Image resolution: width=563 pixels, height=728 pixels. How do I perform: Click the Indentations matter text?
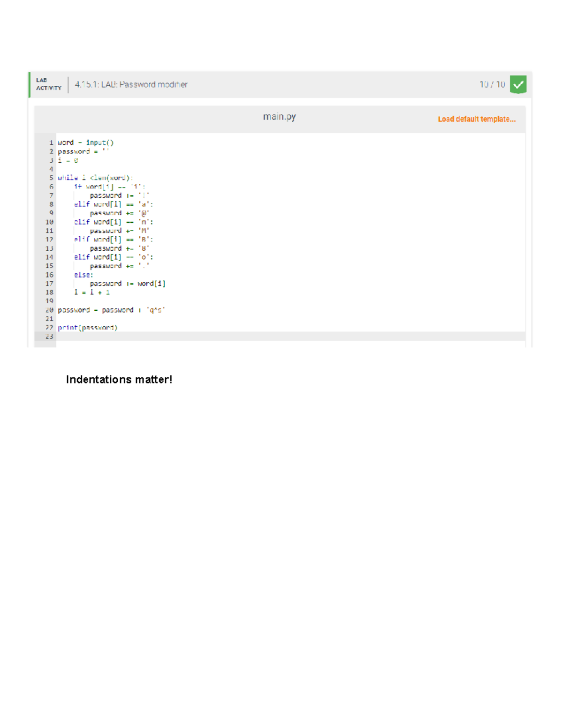[120, 380]
